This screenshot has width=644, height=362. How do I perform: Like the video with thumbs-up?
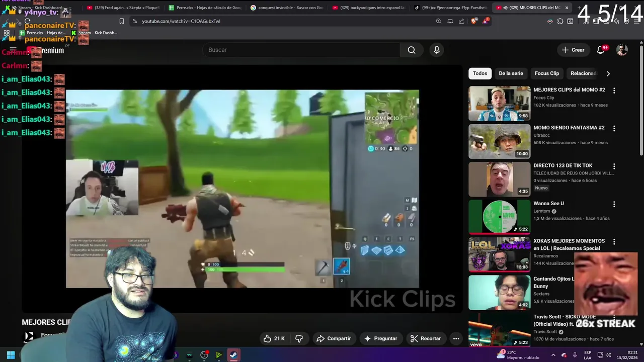[274, 338]
